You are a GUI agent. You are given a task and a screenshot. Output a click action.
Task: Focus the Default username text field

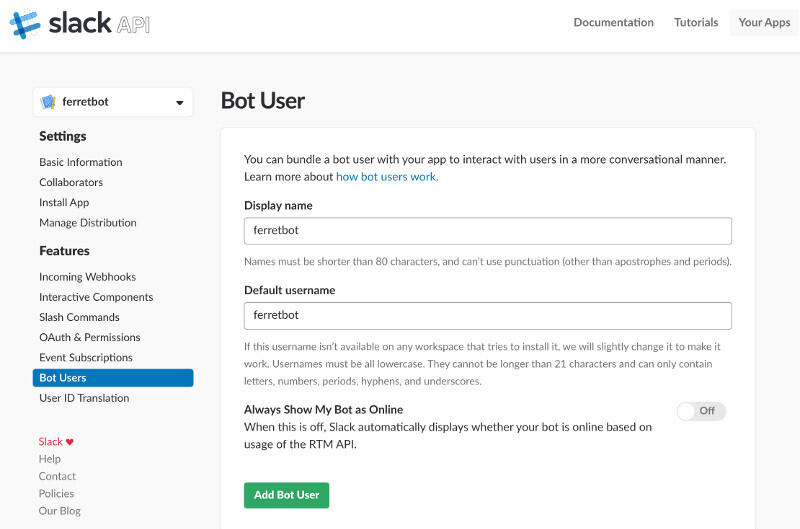(488, 316)
